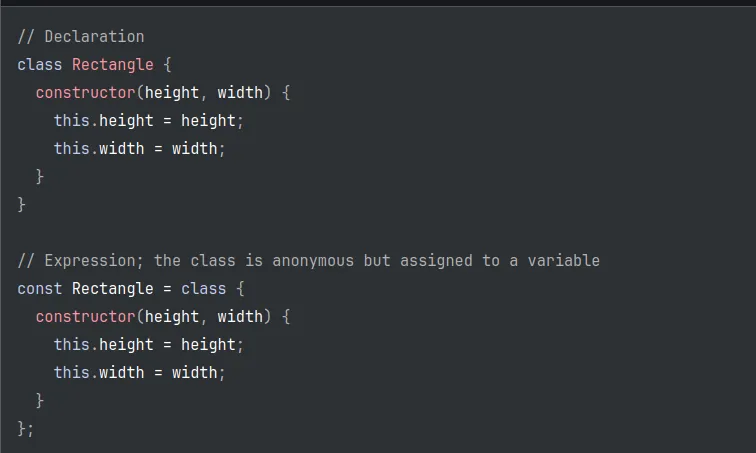Screen dimensions: 756x453
Task: Click 'this' in the last 'this.width' line
Action: [71, 373]
